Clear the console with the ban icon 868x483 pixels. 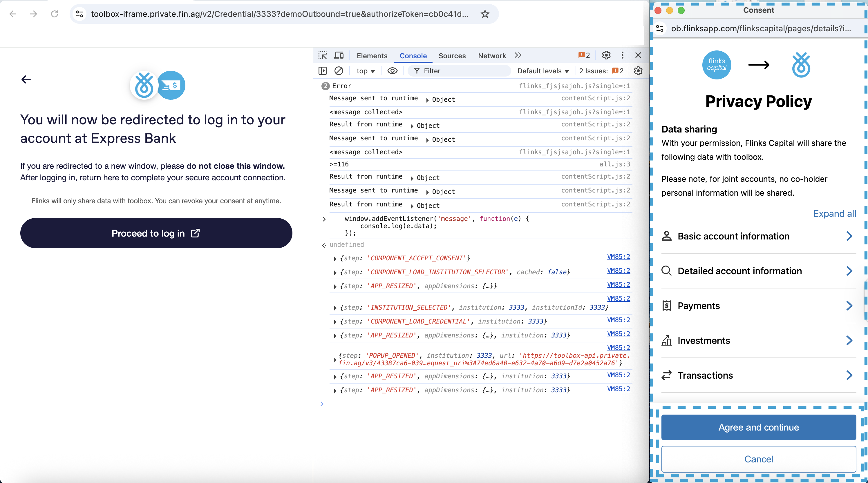[339, 71]
